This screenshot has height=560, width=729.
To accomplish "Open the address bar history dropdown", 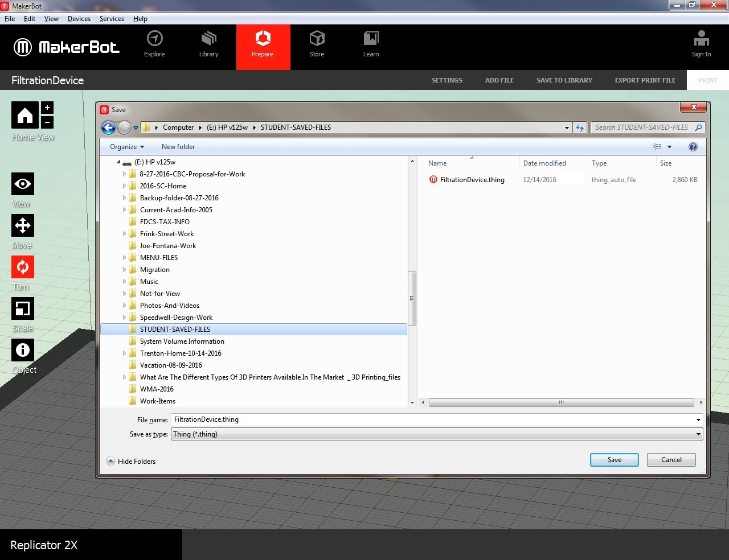I will tap(567, 127).
